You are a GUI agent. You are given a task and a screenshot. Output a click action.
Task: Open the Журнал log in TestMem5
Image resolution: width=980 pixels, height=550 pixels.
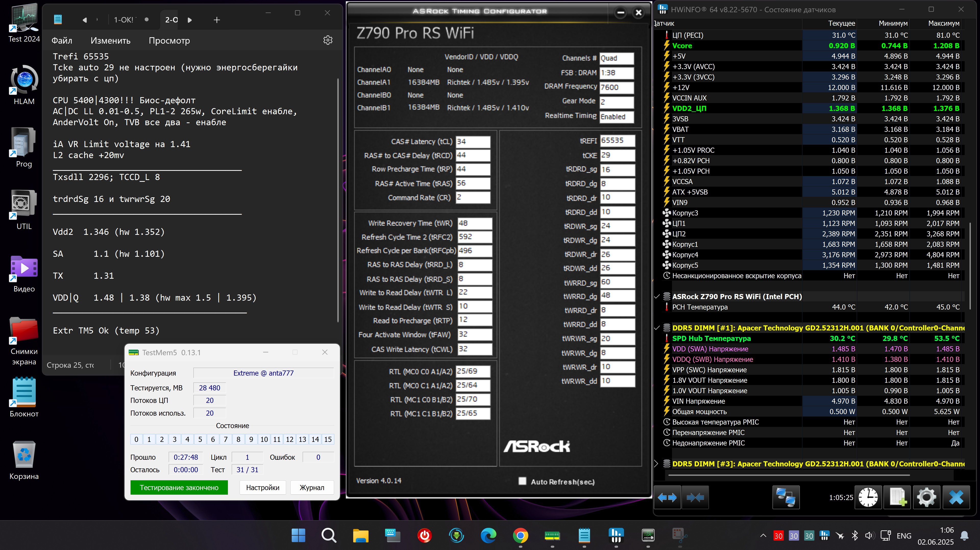coord(312,487)
